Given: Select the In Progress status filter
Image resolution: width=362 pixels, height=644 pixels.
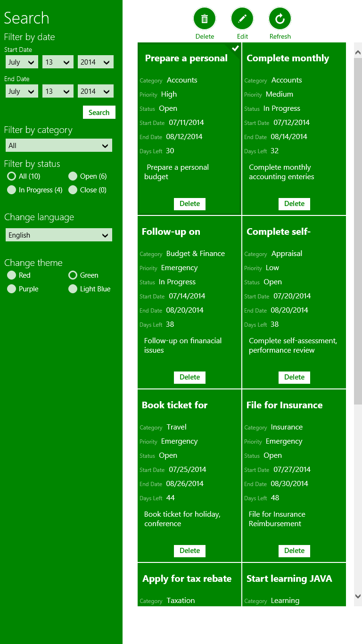Looking at the screenshot, I should pyautogui.click(x=11, y=190).
